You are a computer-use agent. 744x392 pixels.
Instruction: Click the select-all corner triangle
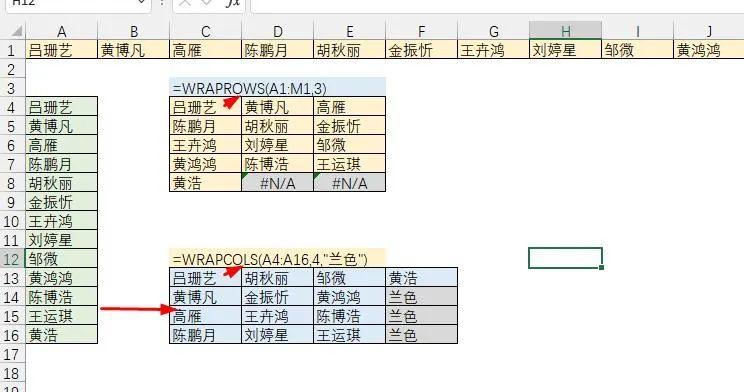point(17,31)
